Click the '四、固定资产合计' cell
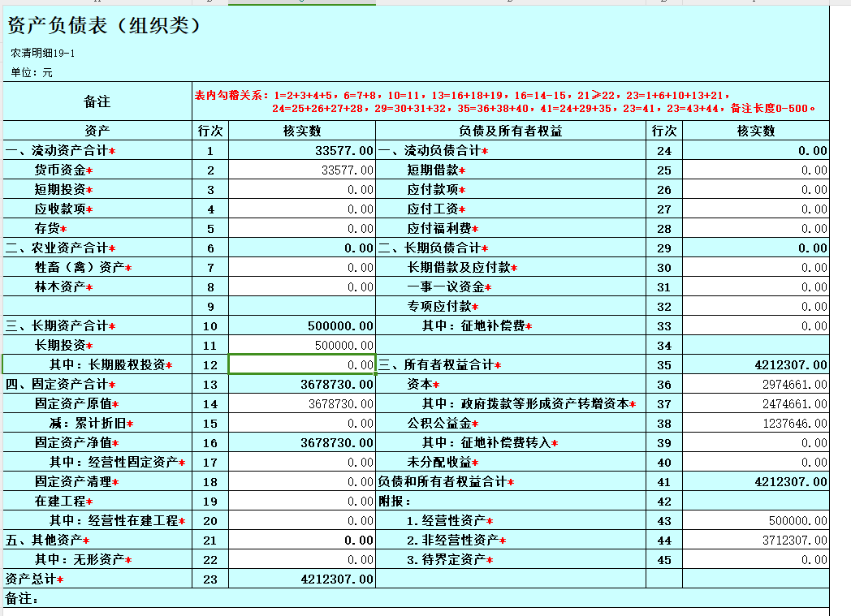The height and width of the screenshot is (616, 851). 97,385
